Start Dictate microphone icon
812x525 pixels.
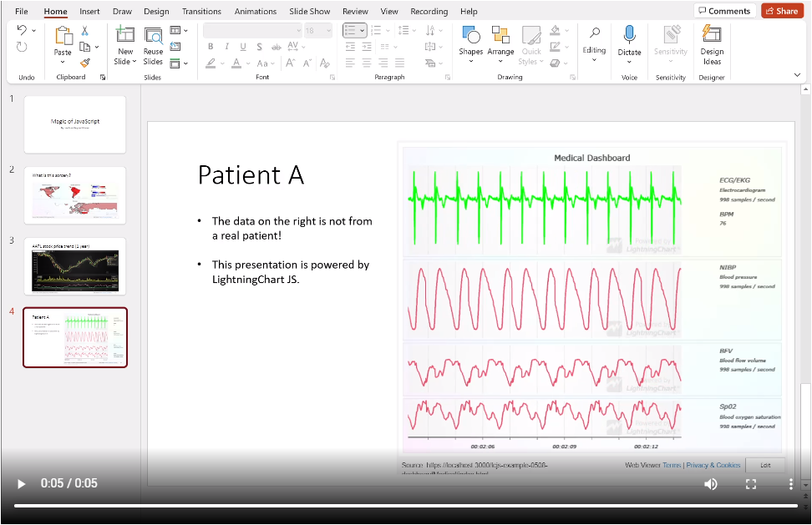pos(629,34)
